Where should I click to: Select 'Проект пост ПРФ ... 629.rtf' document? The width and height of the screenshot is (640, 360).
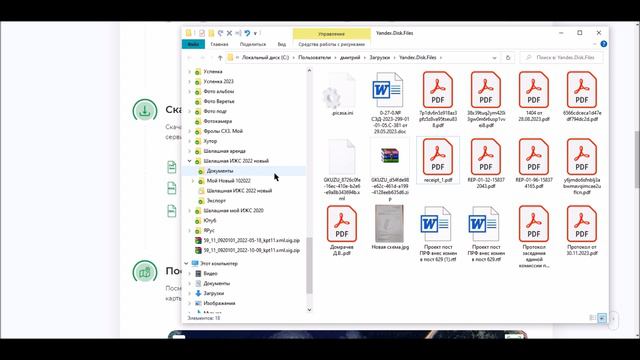pos(484,224)
